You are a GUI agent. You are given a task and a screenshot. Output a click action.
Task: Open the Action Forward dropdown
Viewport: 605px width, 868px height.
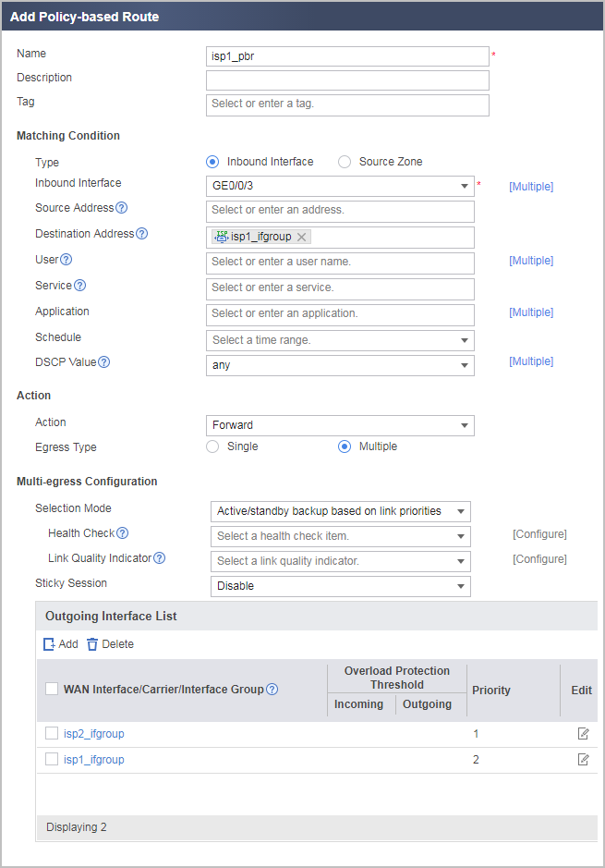[x=340, y=426]
